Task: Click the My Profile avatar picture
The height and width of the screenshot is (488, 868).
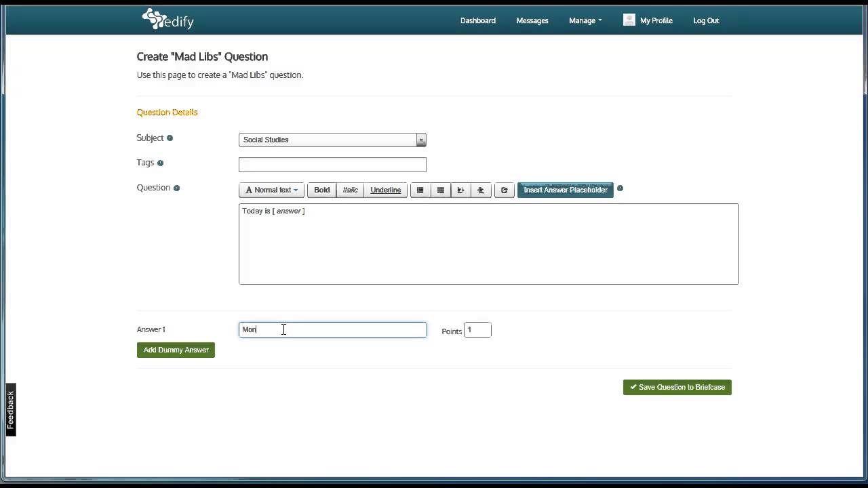Action: tap(629, 20)
